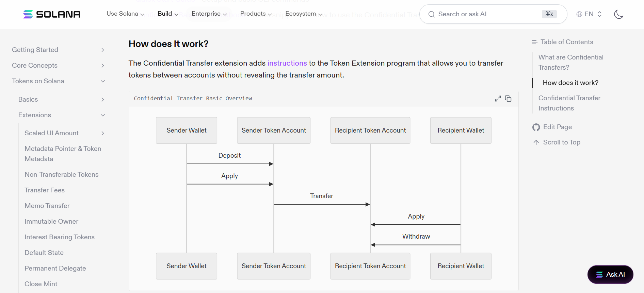Click the top Sender Wallet node

point(187,131)
